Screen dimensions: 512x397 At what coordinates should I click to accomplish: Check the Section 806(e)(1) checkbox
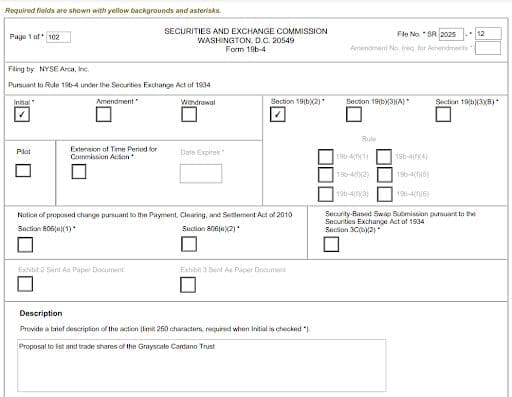tap(25, 245)
